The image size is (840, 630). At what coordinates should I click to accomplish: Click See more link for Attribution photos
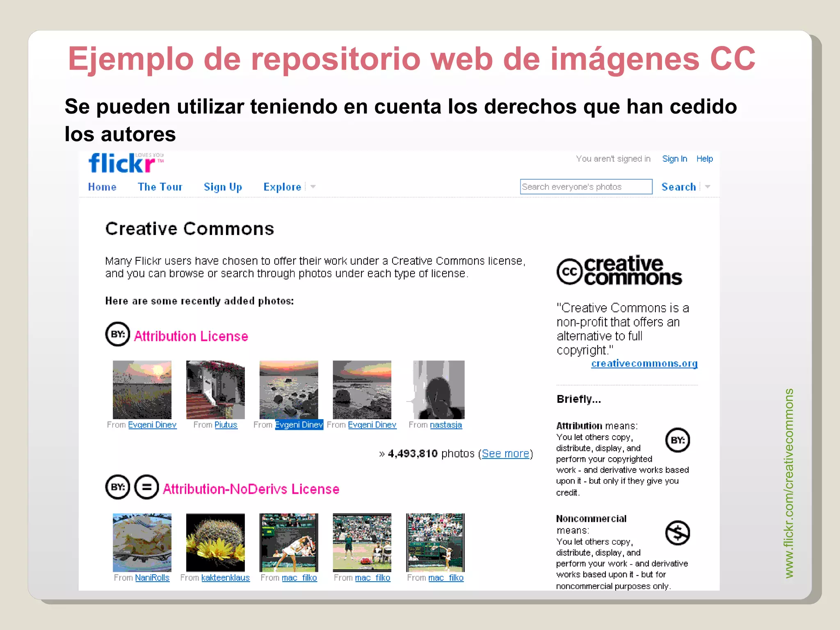click(x=505, y=454)
